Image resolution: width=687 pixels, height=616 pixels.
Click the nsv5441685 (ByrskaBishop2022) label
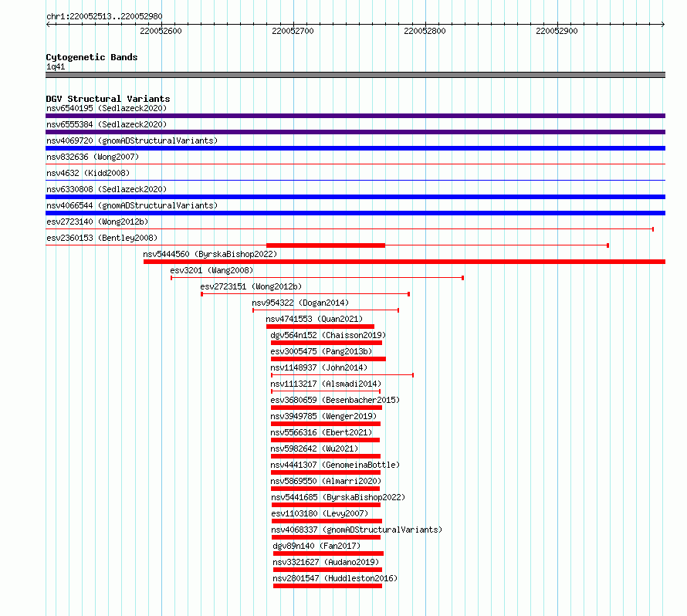point(338,497)
